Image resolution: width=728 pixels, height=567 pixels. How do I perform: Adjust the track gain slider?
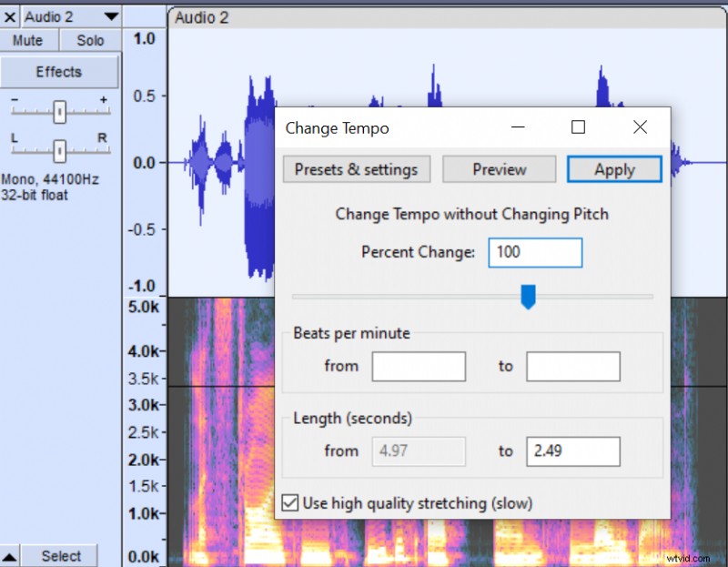click(60, 111)
